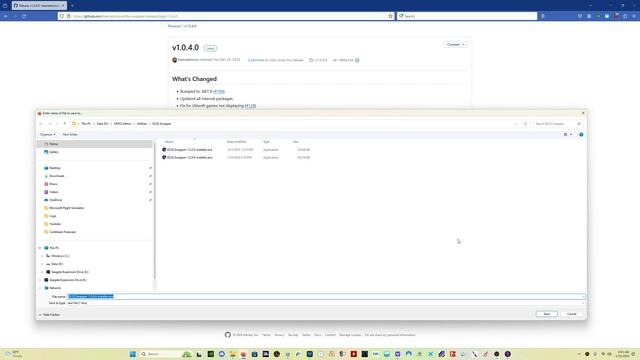Open the Save as type dropdown
Image resolution: width=640 pixels, height=360 pixels.
tap(326, 303)
